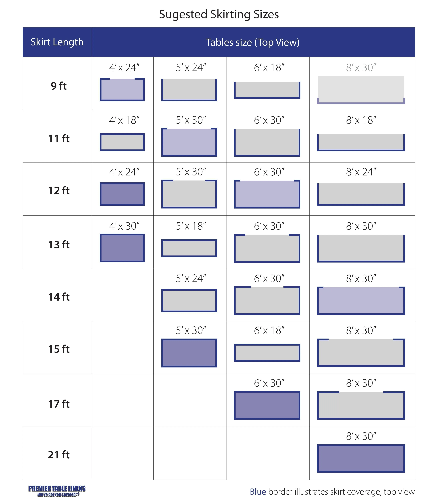Image resolution: width=437 pixels, height=504 pixels.
Task: Click the "17 ft" row label
Action: [x=59, y=404]
